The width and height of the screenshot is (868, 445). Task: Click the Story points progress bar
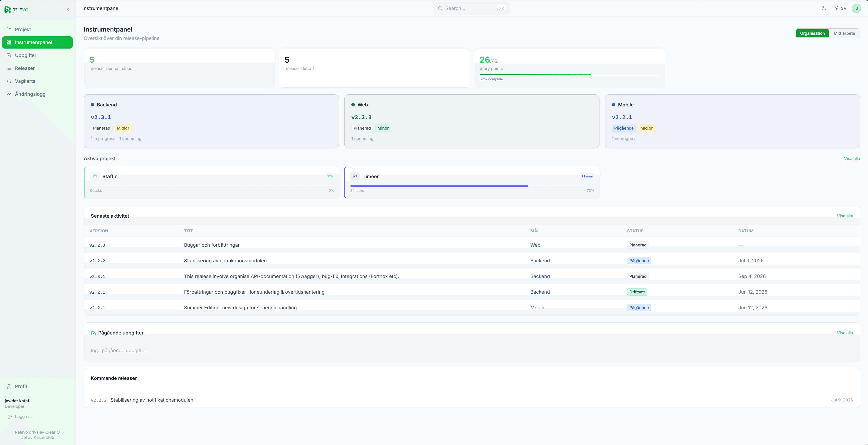point(569,74)
